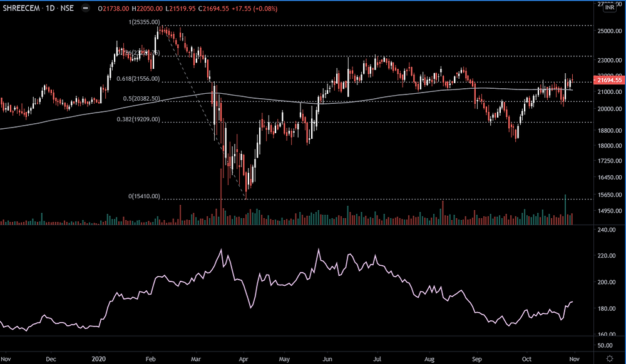Screen dimensions: 626x364
Task: Click the 23000.00 price axis label
Action: 610,60
